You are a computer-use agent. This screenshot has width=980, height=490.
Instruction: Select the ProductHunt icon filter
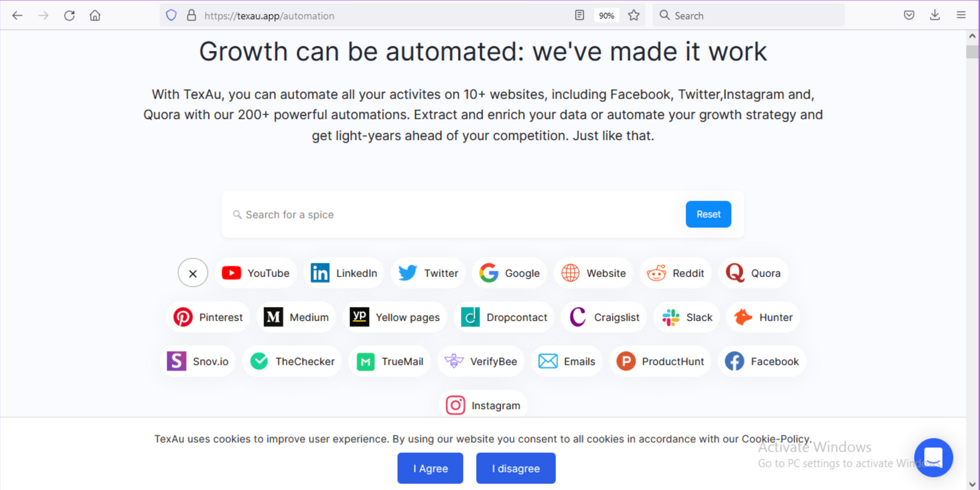click(x=626, y=361)
